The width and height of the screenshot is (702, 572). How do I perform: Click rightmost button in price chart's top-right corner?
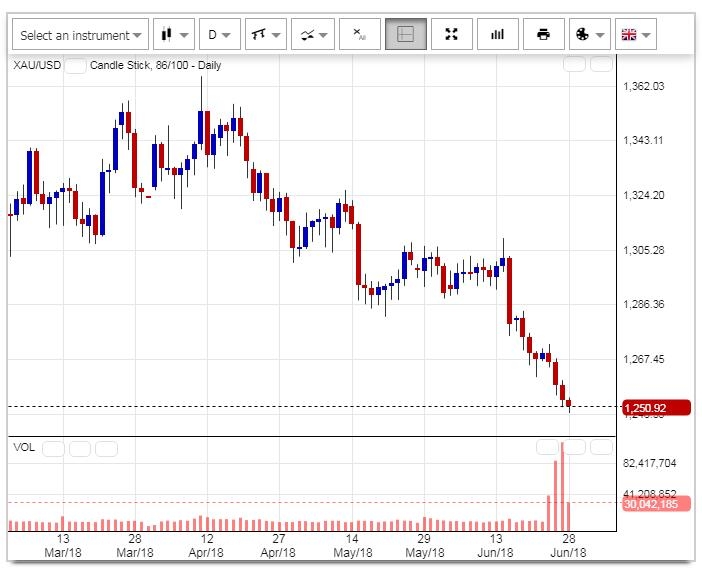[600, 65]
